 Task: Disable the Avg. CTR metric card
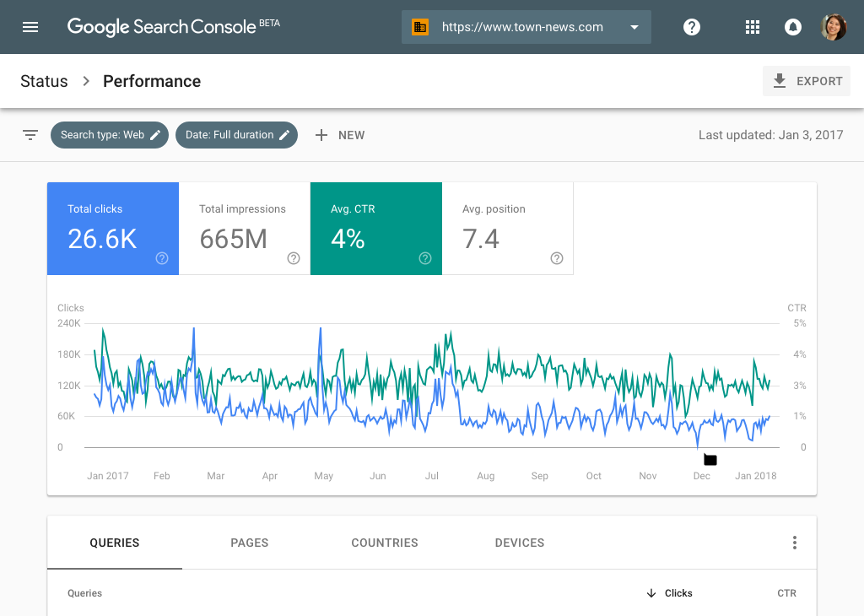[376, 228]
